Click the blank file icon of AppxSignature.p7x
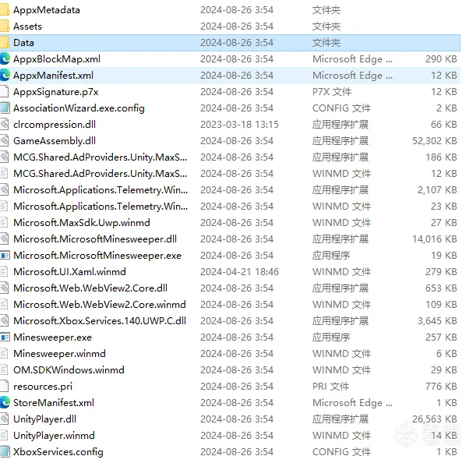Viewport: 476px width, 463px height. pos(4,92)
